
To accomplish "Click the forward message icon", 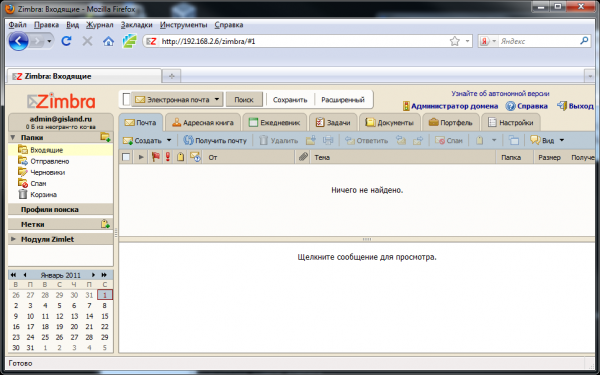I will click(x=418, y=140).
